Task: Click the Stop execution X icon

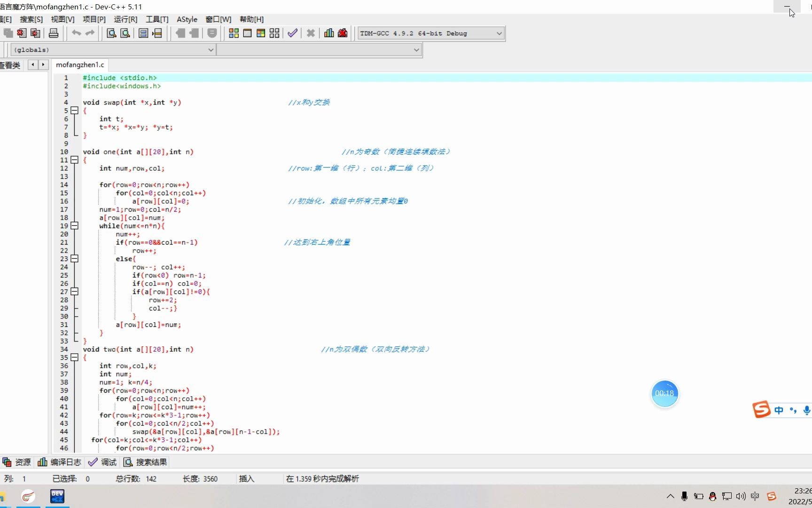Action: (311, 33)
